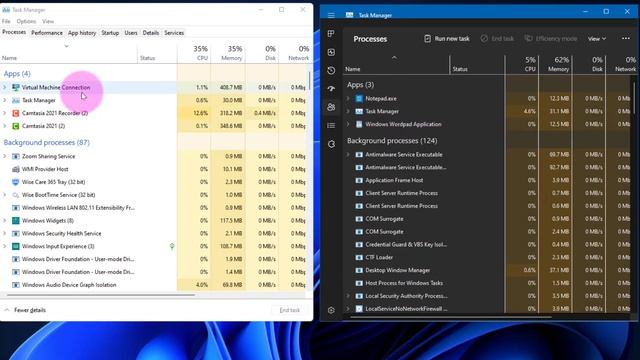Click End task button in light Task Manager

point(290,310)
